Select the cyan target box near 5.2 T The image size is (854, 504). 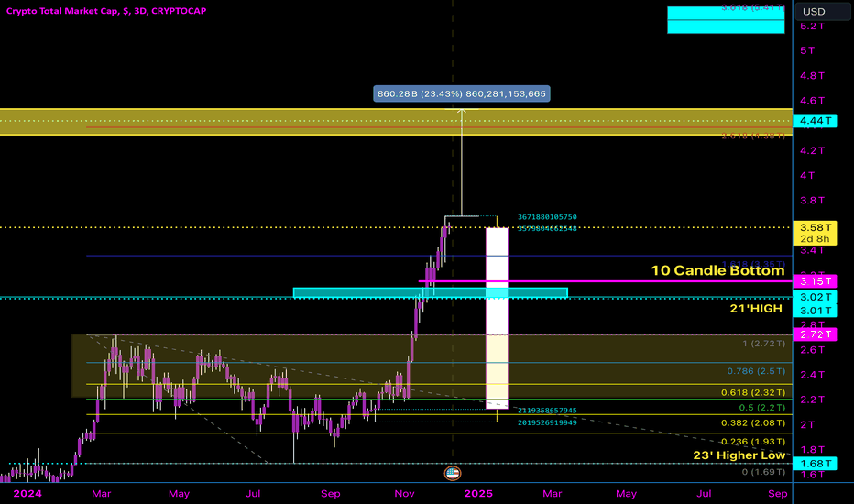(726, 20)
